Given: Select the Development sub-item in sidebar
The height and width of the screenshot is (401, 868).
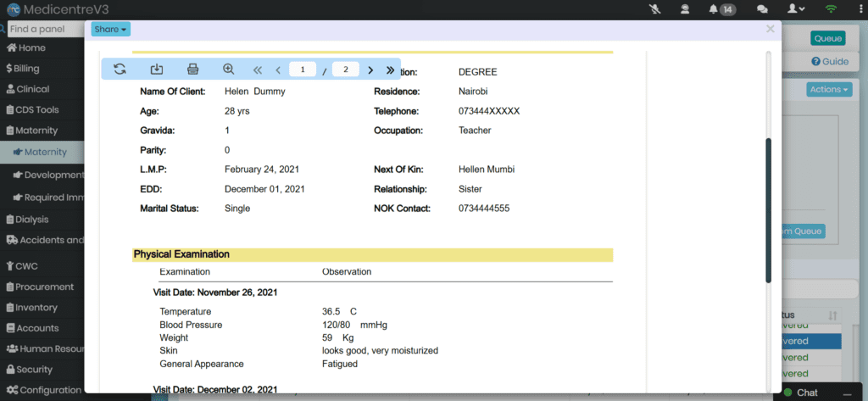Looking at the screenshot, I should (47, 175).
